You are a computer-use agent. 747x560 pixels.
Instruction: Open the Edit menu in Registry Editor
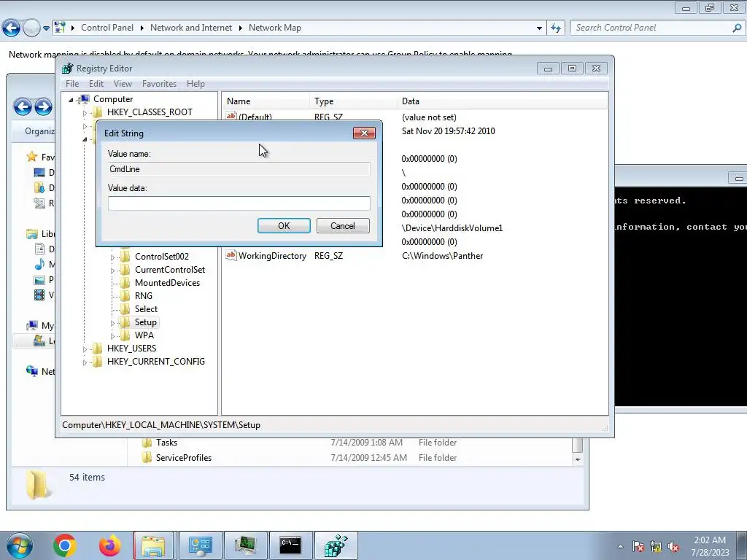(96, 84)
